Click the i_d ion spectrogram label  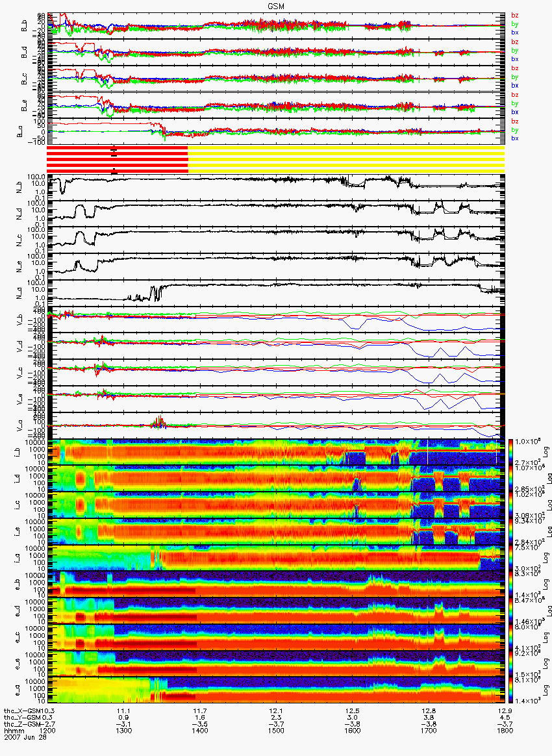pos(18,478)
